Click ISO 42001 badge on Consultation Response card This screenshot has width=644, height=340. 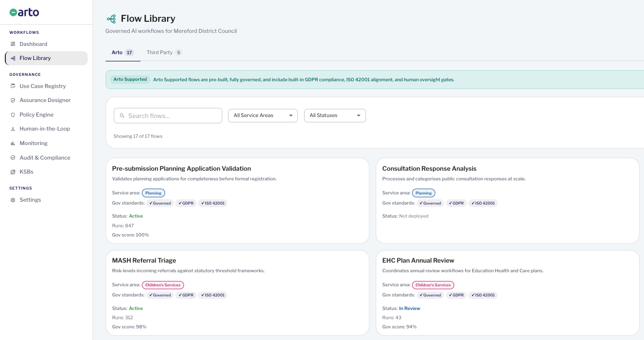(x=483, y=203)
